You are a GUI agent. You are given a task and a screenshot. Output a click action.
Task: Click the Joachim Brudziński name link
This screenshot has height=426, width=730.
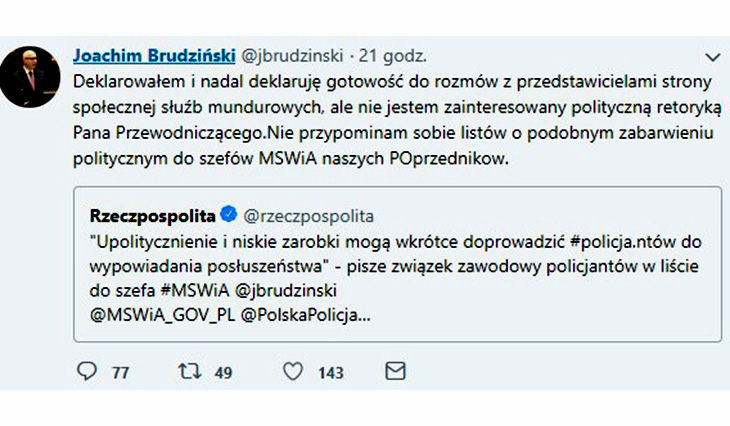tap(156, 54)
